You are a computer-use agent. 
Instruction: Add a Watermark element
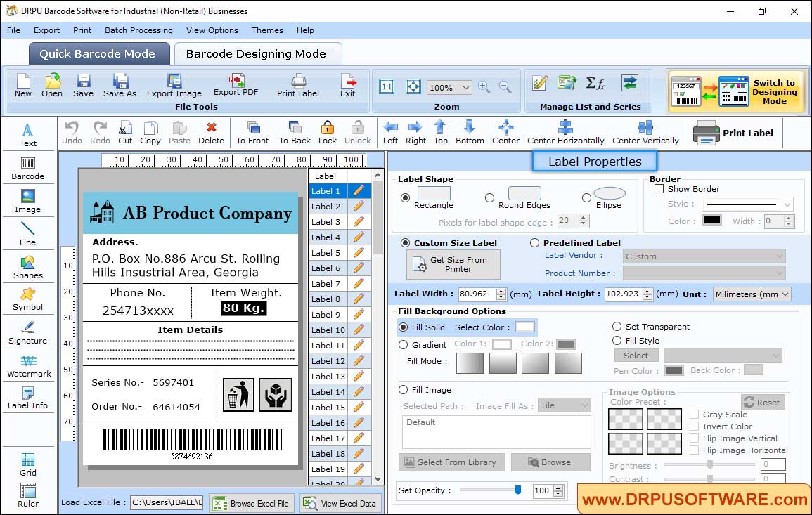[29, 365]
